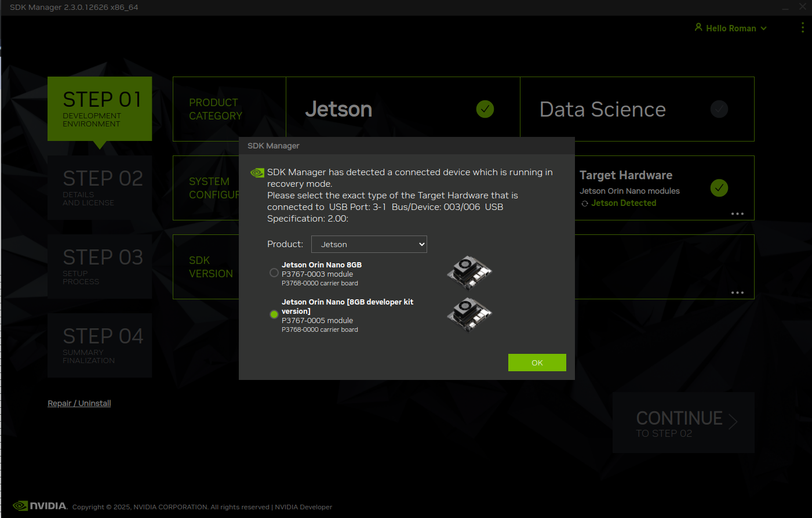Image resolution: width=812 pixels, height=518 pixels.
Task: Click the Jetson green checkmark icon
Action: (485, 109)
